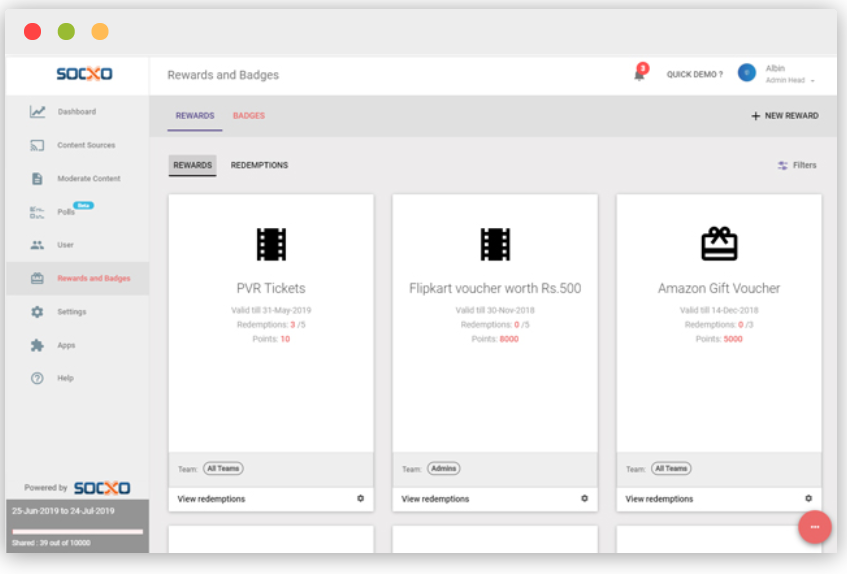Open Moderate Content menu item

tap(77, 179)
